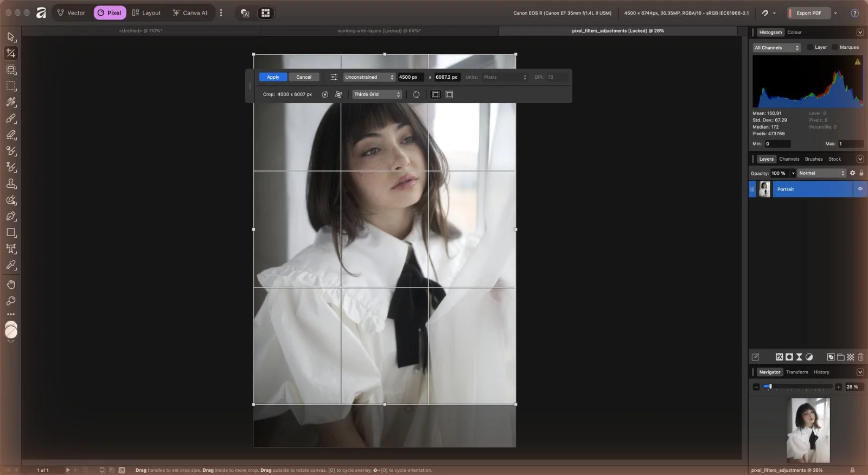This screenshot has height=475, width=868.
Task: Enable the Layer histogram checkbox
Action: [x=810, y=47]
